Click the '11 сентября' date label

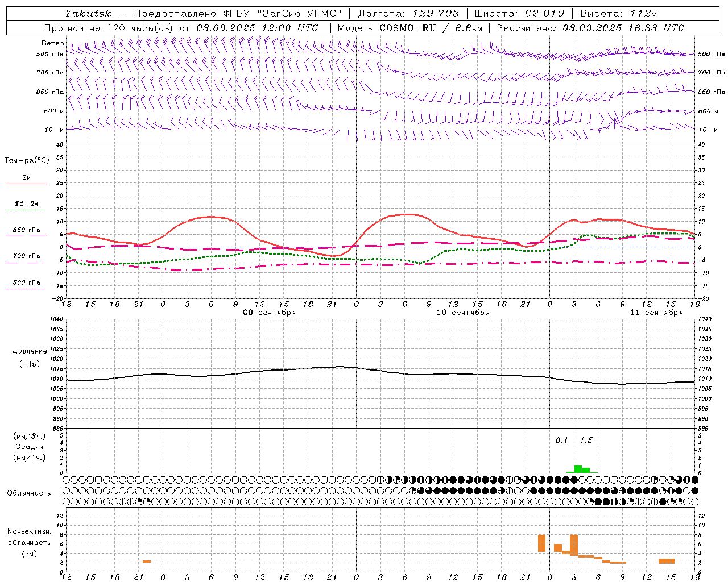(x=656, y=313)
